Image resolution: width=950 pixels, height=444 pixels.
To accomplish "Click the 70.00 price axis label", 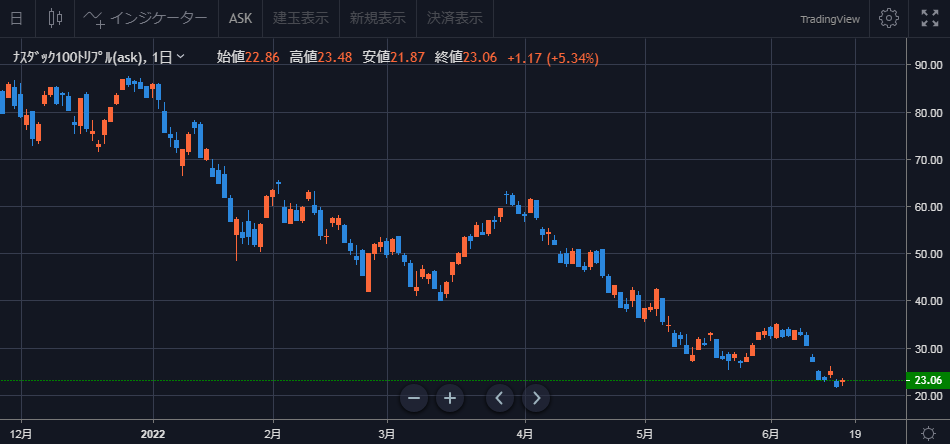I will click(928, 160).
